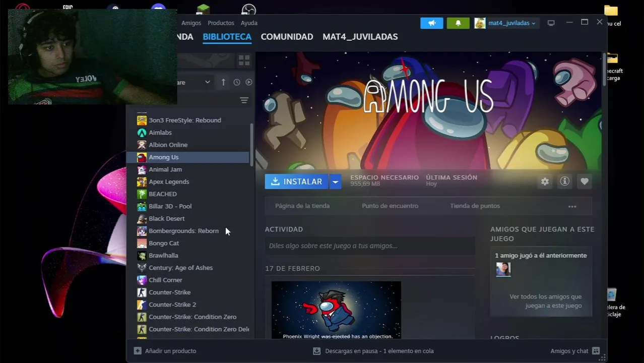
Task: Click the Chill Corner game icon
Action: (x=142, y=280)
